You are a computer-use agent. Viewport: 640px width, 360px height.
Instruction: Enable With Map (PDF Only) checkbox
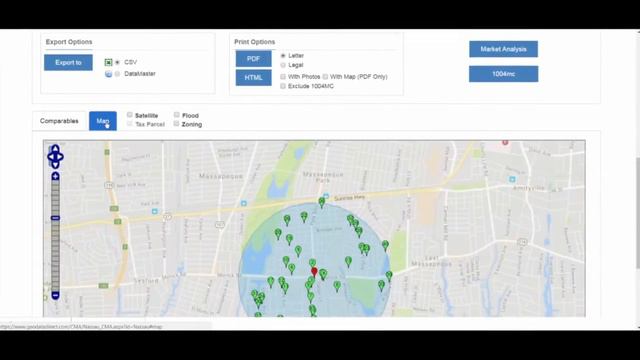pos(325,76)
